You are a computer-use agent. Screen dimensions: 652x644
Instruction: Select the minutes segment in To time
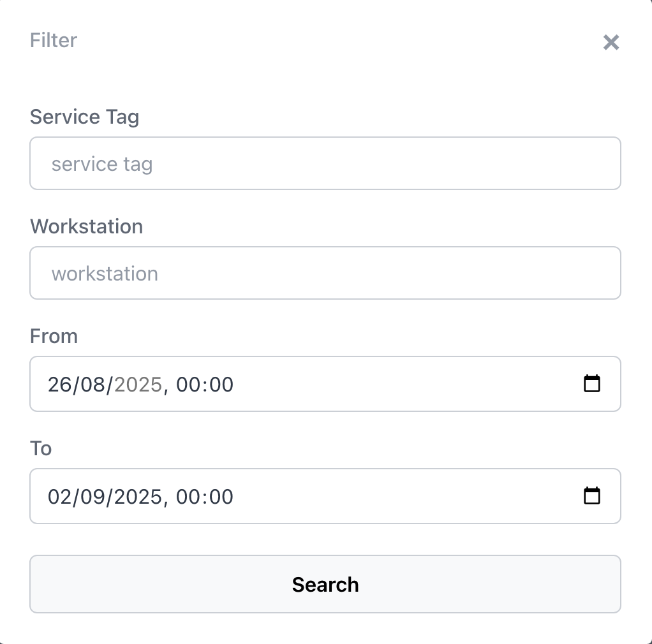coord(221,497)
